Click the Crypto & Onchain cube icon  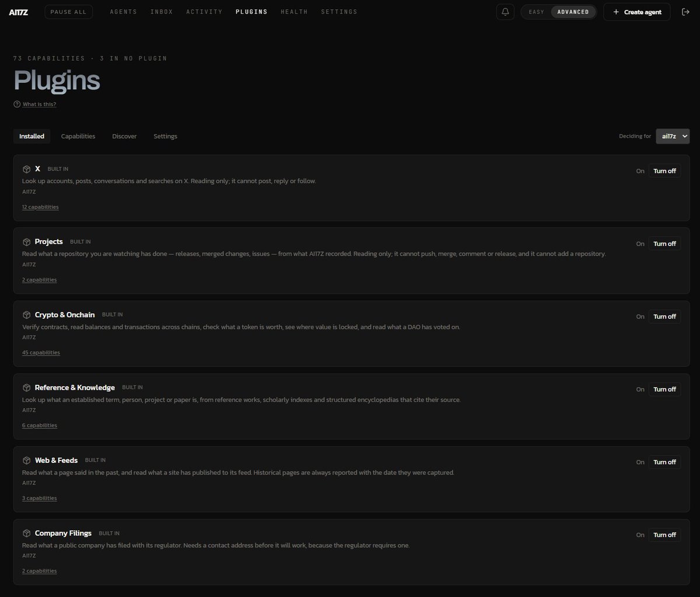point(26,315)
